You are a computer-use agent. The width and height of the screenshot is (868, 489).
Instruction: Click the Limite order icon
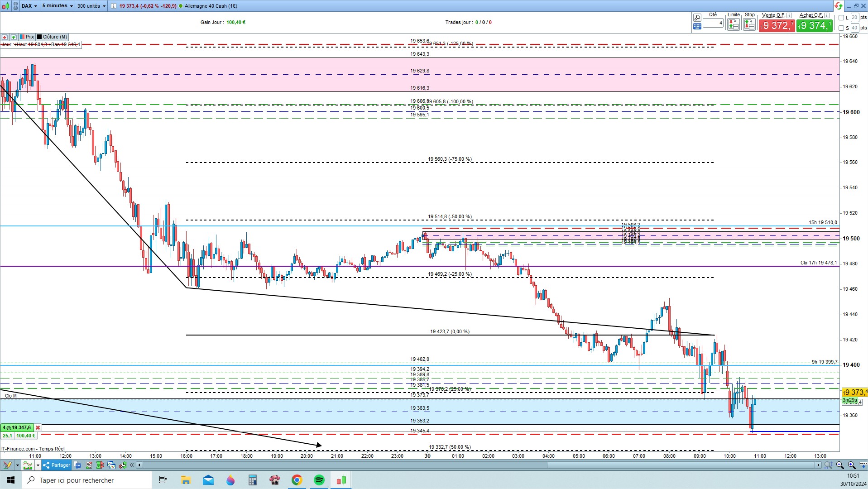point(733,25)
